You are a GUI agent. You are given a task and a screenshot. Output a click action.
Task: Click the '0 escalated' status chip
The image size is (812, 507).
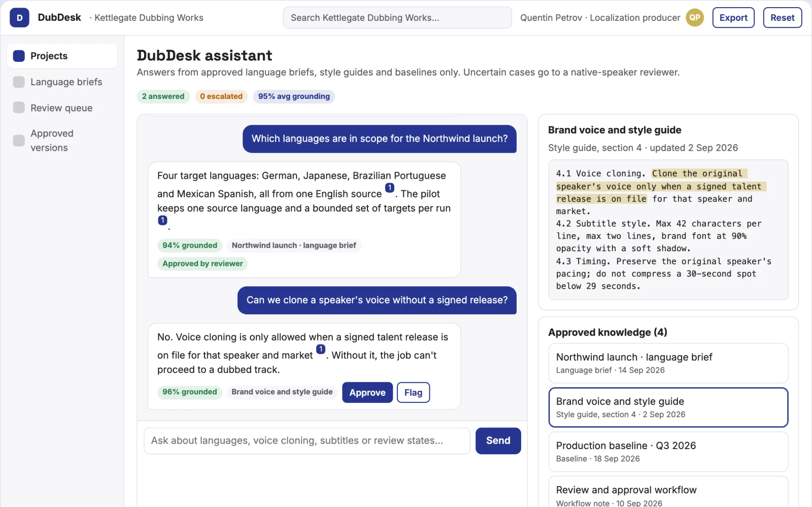coord(221,96)
